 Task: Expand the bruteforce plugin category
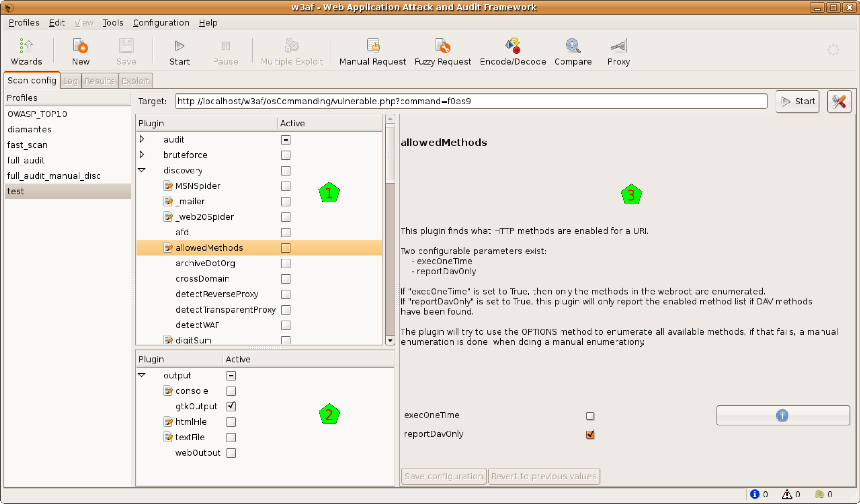tap(142, 154)
